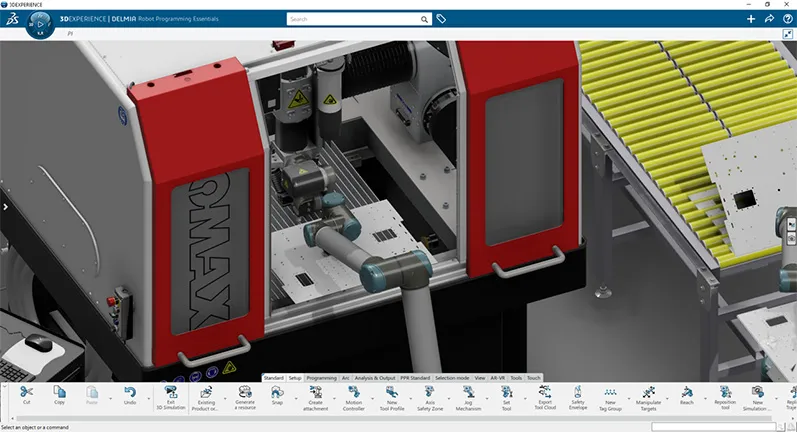Click the action bar horizontal scrollbar
Screen dimensions: 797x432
(x=396, y=419)
